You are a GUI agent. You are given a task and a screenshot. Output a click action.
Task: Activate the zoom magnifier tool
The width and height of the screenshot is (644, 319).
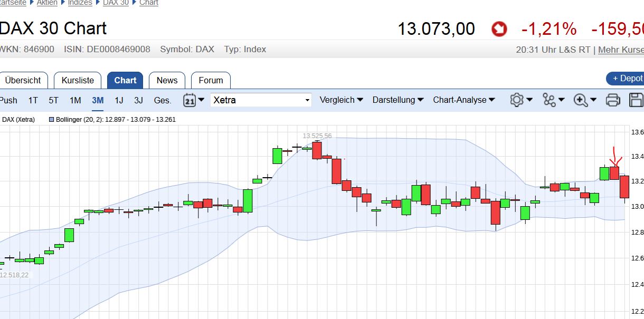coord(581,100)
